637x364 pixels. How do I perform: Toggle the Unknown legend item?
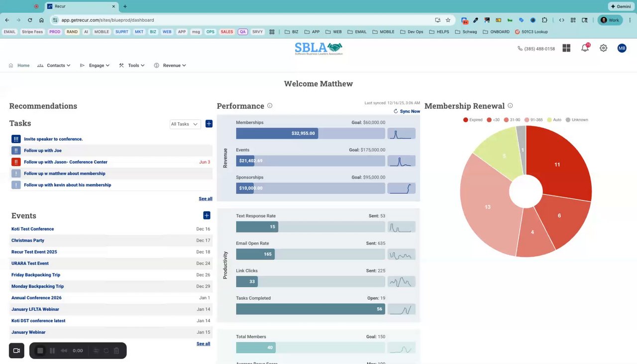point(577,120)
